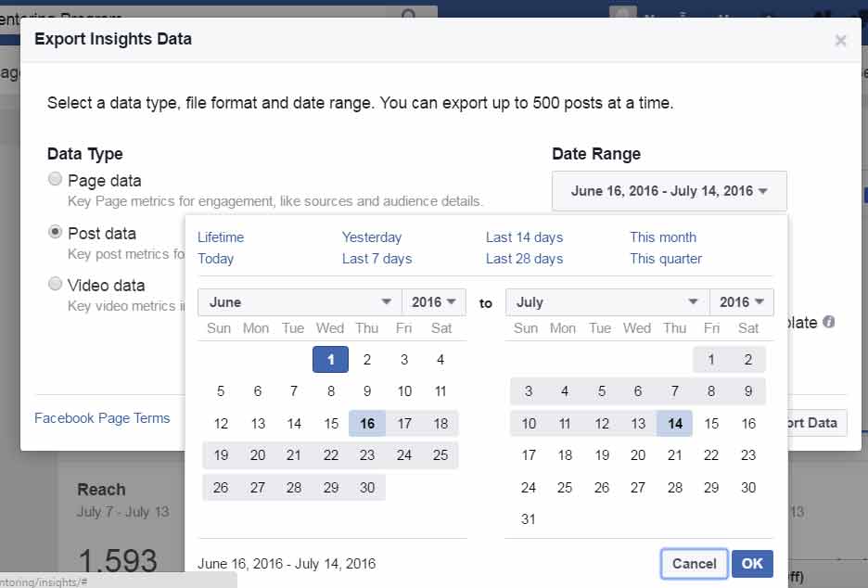Cancel the date range selection
Viewport: 868px width, 588px height.
pos(694,563)
